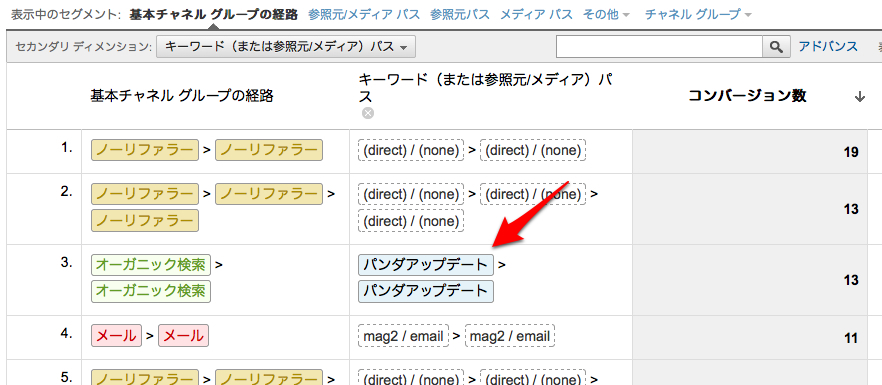
Task: Remove the secondary dimension with the x icon
Action: (x=368, y=114)
